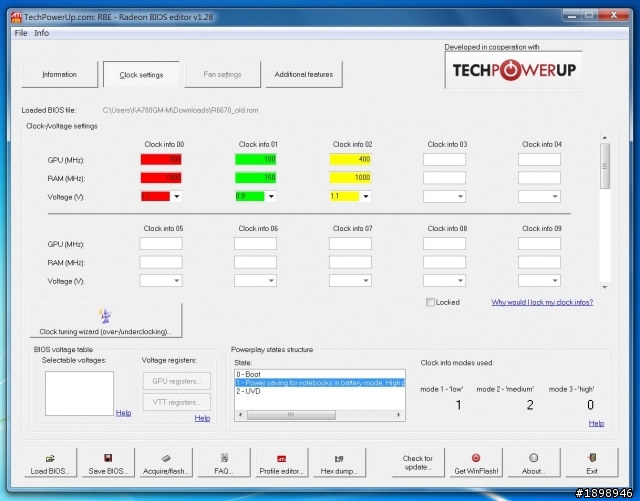Image resolution: width=640 pixels, height=501 pixels.
Task: Open the Additional features tab
Action: pyautogui.click(x=304, y=74)
